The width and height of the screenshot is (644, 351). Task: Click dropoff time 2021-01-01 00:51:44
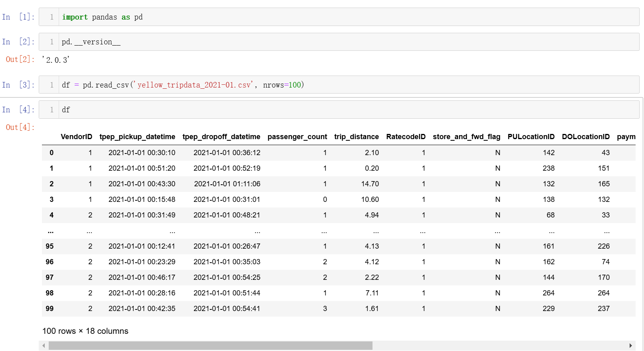227,293
